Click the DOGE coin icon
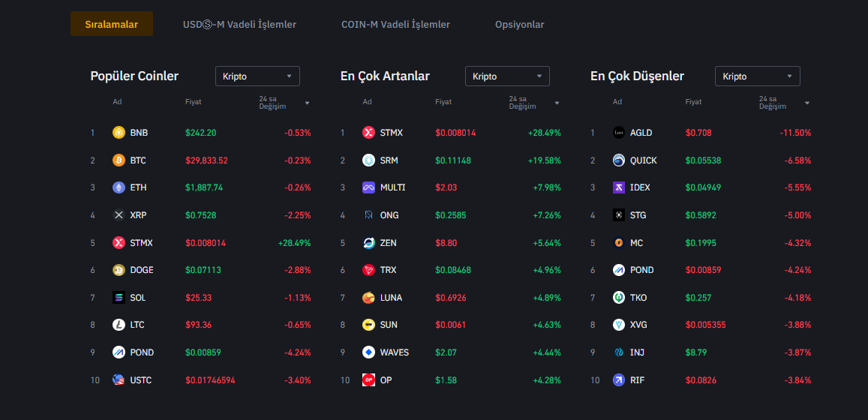 tap(119, 270)
